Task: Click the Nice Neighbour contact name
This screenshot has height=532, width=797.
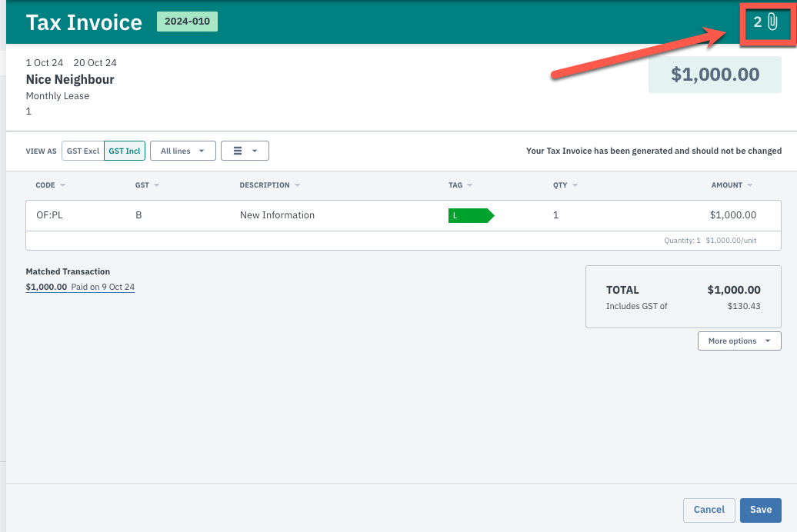Action: tap(70, 79)
